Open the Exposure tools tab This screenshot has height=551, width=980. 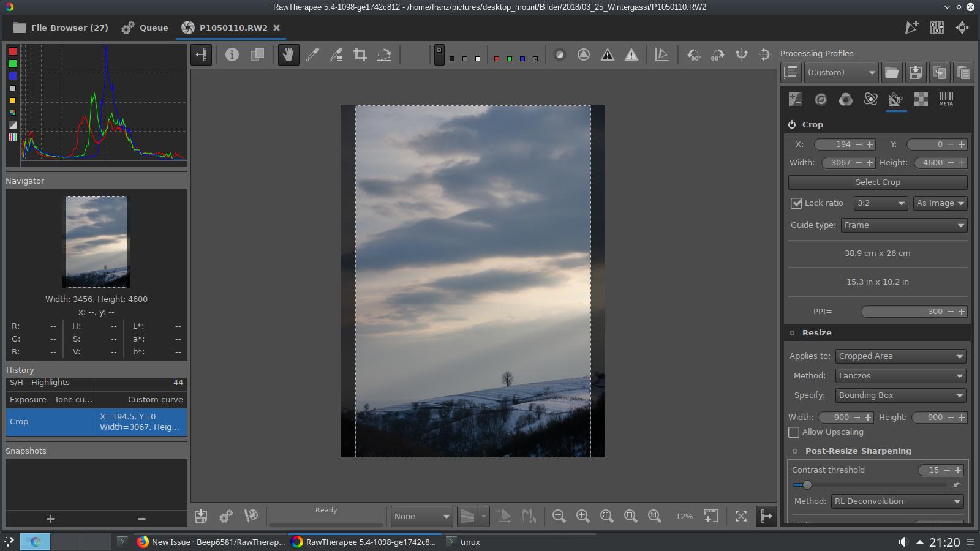pos(794,99)
